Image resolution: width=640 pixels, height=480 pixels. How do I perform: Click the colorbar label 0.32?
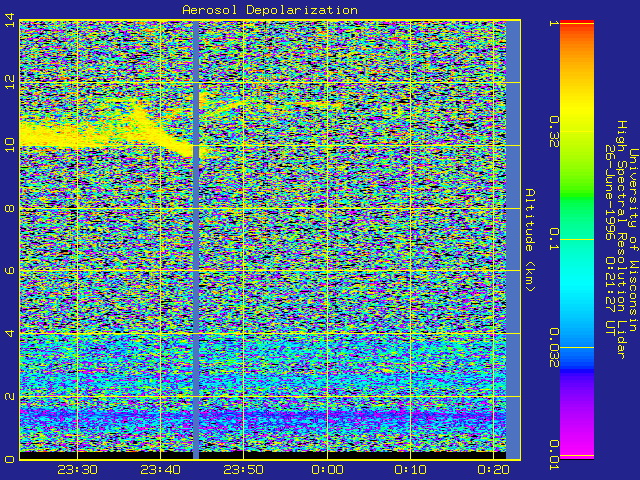click(554, 131)
